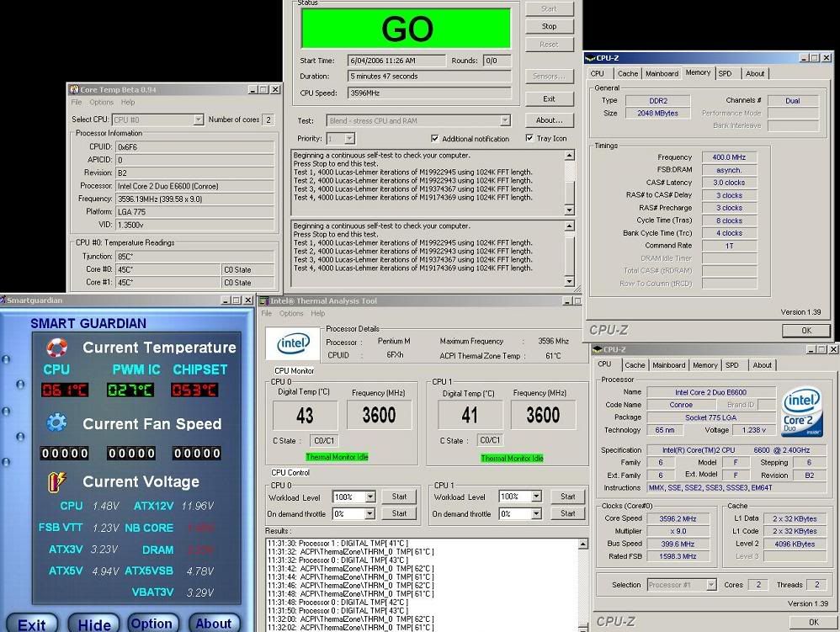Click the title icon of the CPU-Z memory timings window

tap(590, 58)
